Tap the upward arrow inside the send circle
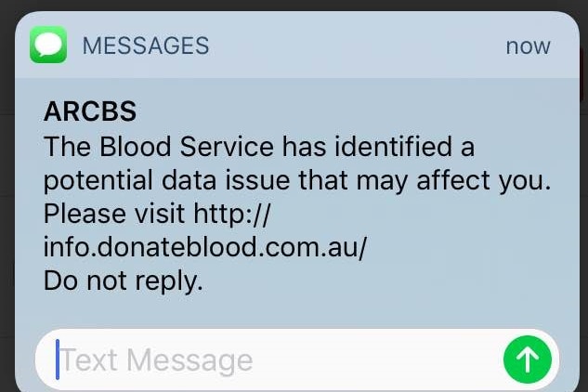Screen dimensions: 588x392 [528, 359]
